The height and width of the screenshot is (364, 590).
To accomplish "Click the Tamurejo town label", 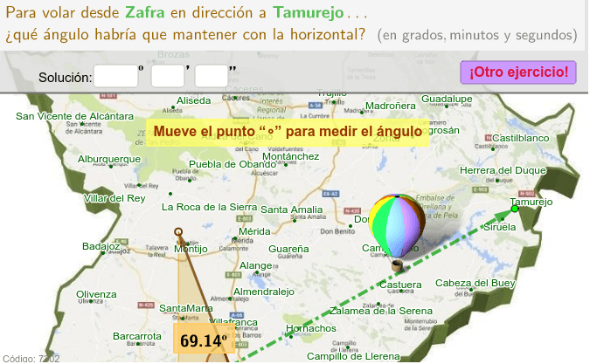I will pyautogui.click(x=531, y=202).
